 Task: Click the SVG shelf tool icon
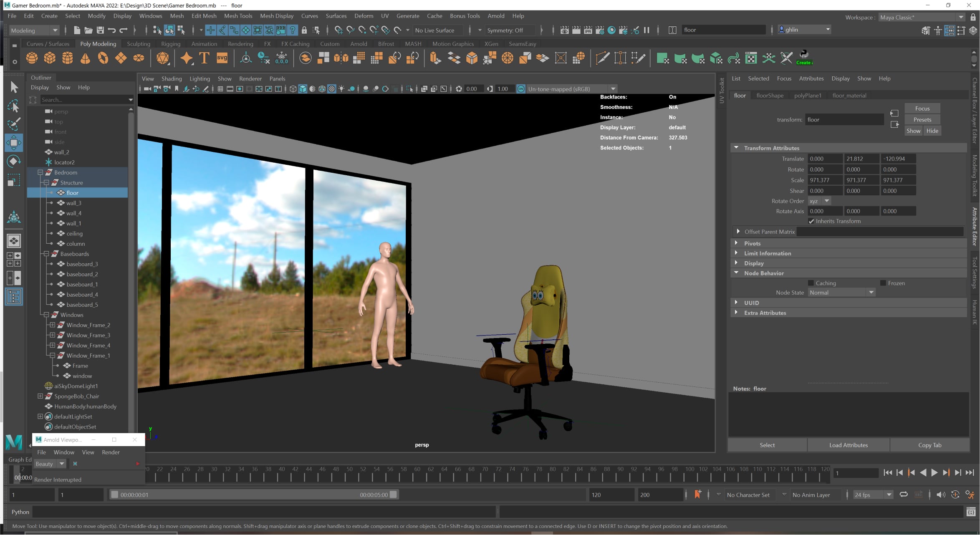(x=222, y=58)
